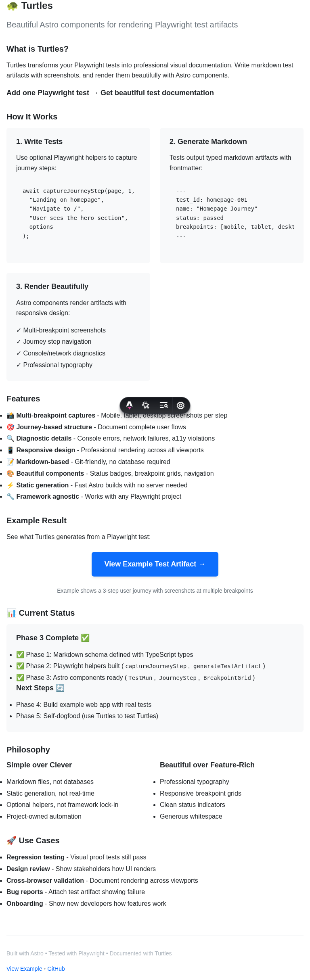This screenshot has width=310, height=980.
Task: Click the refresh arrows icon beside Next Steps
Action: (x=60, y=688)
